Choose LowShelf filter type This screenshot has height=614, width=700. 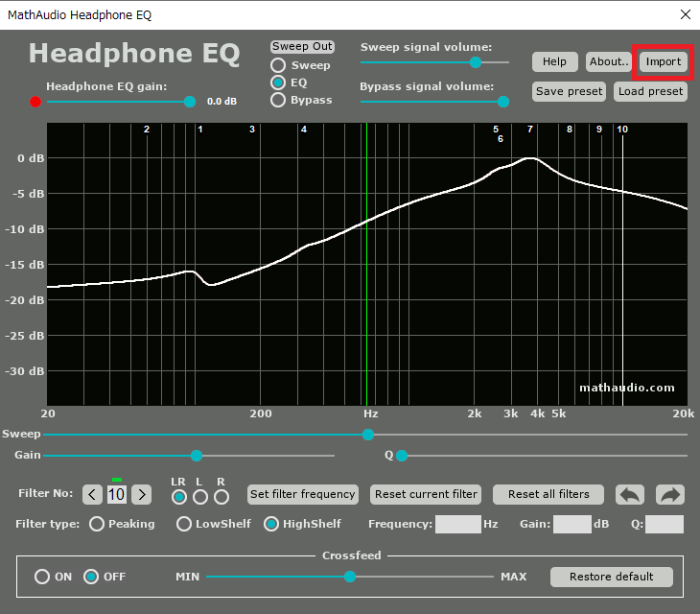tap(184, 524)
